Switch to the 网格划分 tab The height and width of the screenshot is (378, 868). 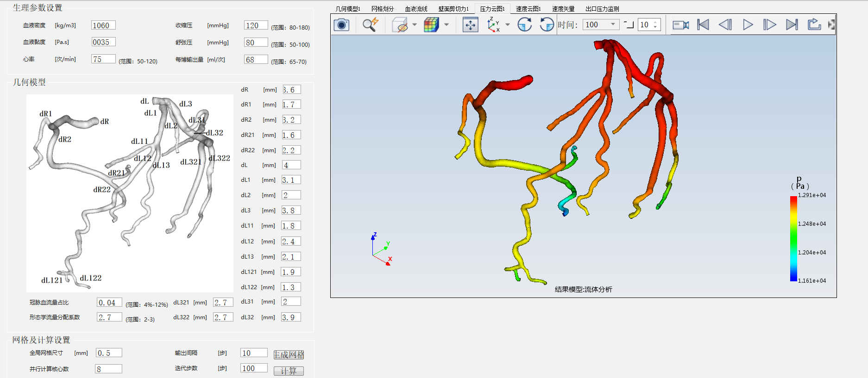tap(383, 9)
